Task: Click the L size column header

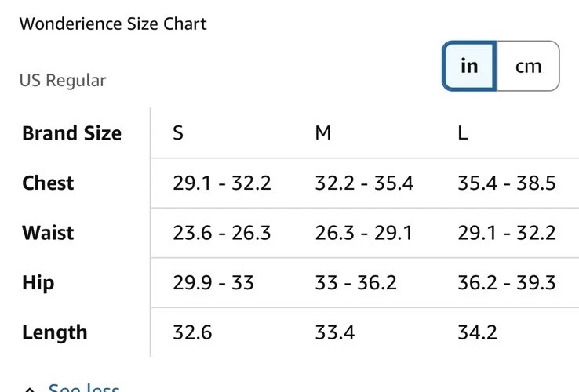Action: pyautogui.click(x=463, y=133)
